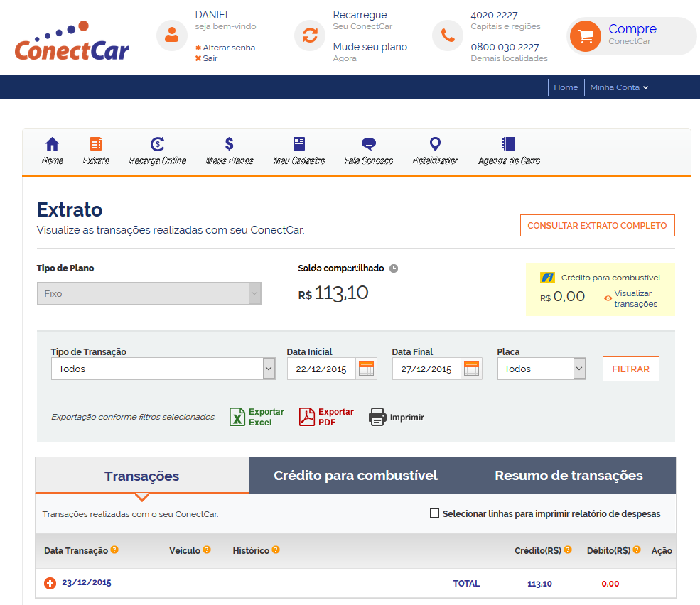Open the Data Inicial calendar picker
This screenshot has width=700, height=605.
coord(367,369)
